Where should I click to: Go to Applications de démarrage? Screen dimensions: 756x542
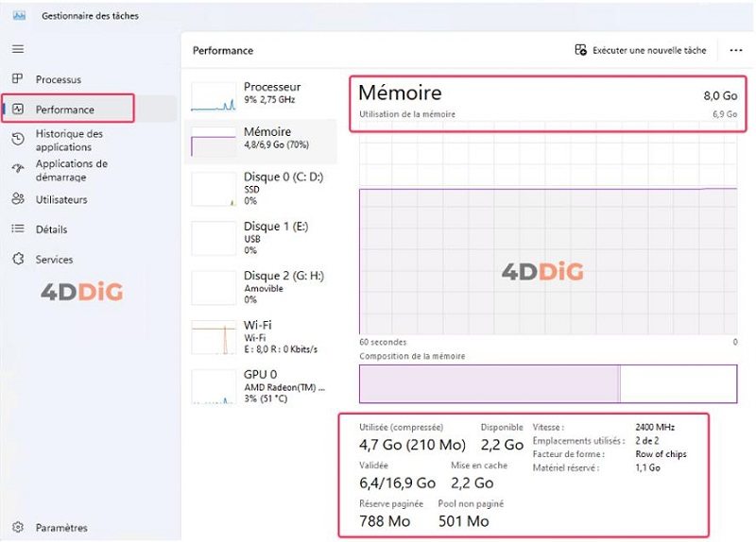coord(89,170)
